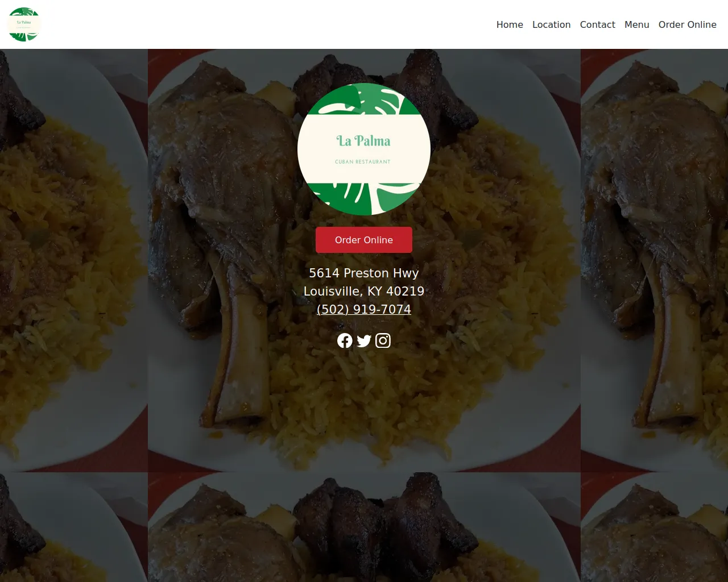This screenshot has width=728, height=582.
Task: Click the small La Palma header logo
Action: tap(24, 24)
